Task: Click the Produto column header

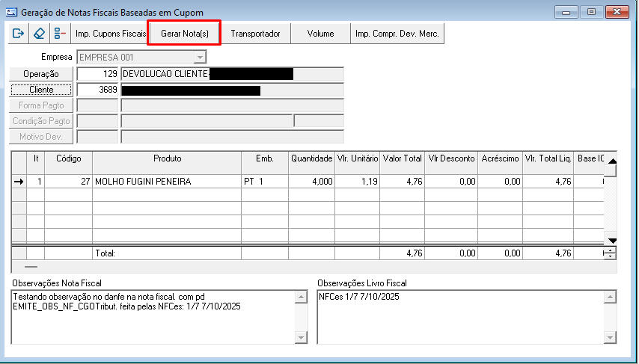Action: 167,158
